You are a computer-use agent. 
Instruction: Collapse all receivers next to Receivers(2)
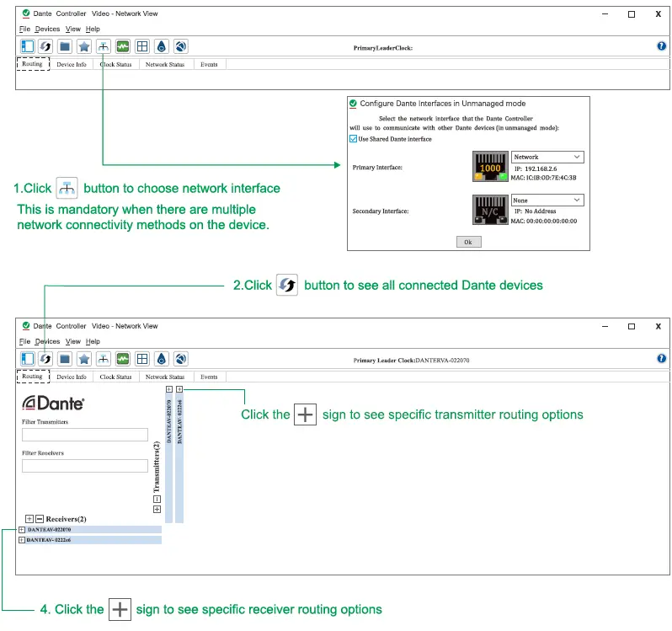[40, 519]
